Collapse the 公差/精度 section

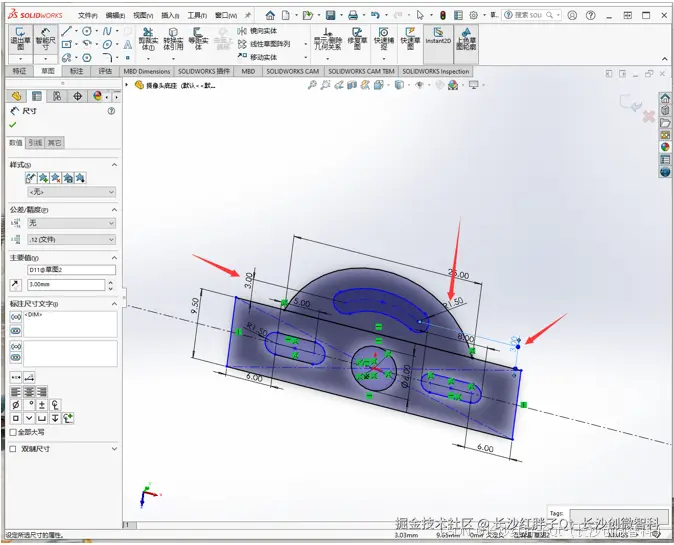pos(114,210)
